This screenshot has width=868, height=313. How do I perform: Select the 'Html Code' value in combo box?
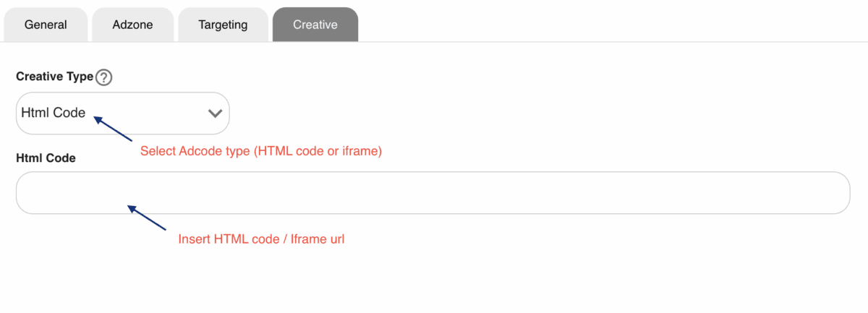[x=54, y=113]
